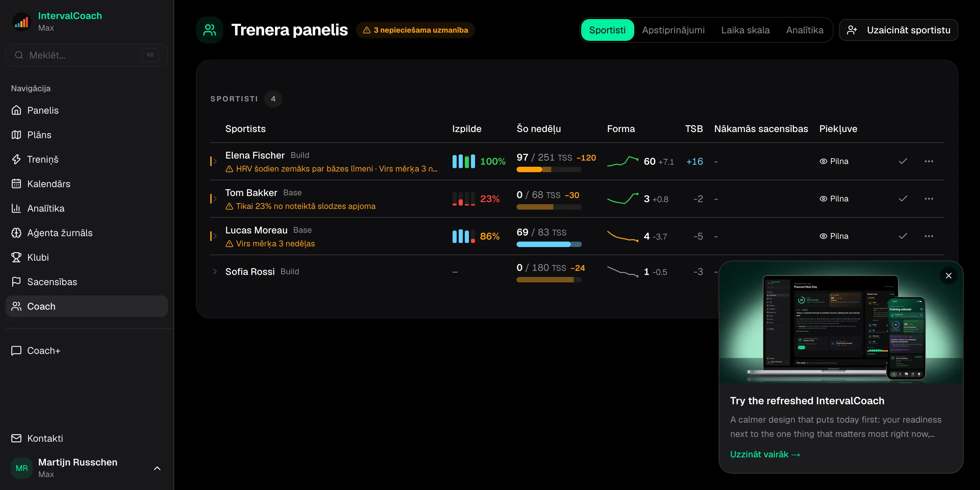980x490 pixels.
Task: Expand Tom Bakker's row
Action: 215,199
